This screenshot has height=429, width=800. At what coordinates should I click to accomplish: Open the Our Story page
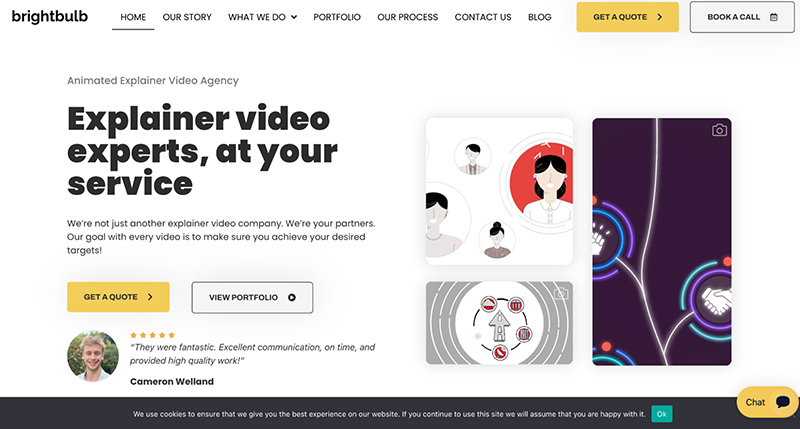[x=187, y=17]
